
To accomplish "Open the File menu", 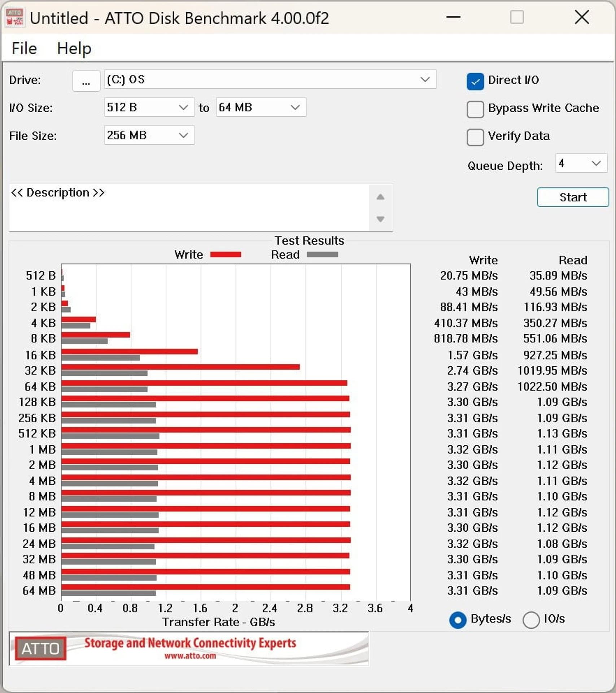I will click(24, 48).
